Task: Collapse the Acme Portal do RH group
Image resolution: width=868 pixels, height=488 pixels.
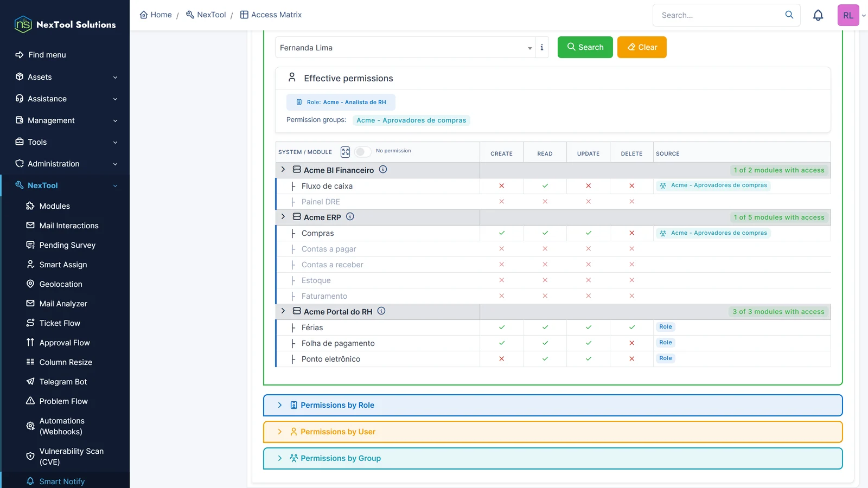Action: click(283, 311)
